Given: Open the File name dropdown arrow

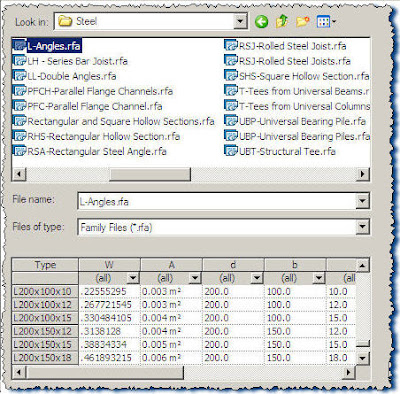Looking at the screenshot, I should (362, 201).
